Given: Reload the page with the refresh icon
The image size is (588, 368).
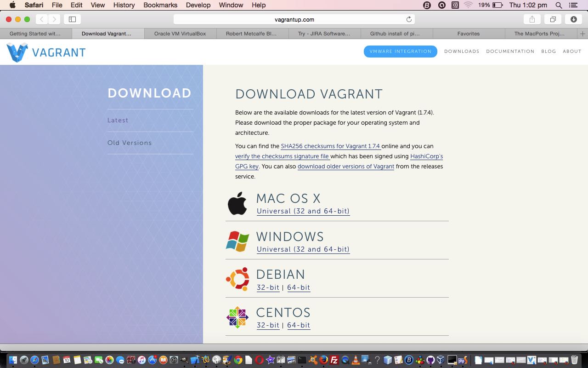Looking at the screenshot, I should pyautogui.click(x=409, y=19).
